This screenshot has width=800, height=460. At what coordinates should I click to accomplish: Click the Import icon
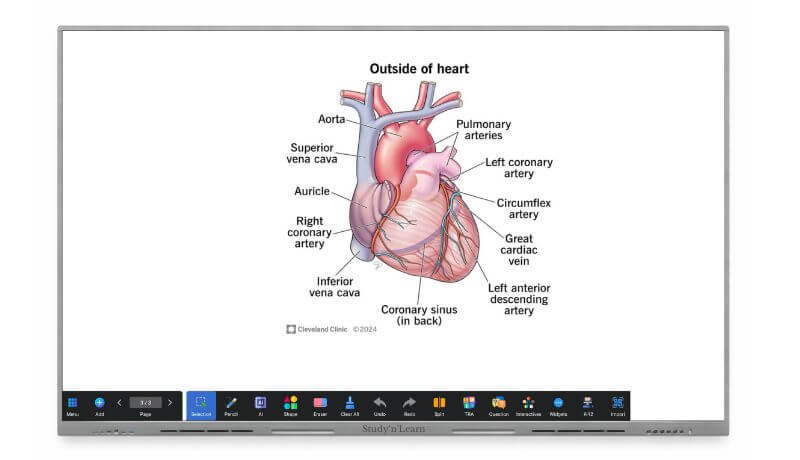coord(618,403)
